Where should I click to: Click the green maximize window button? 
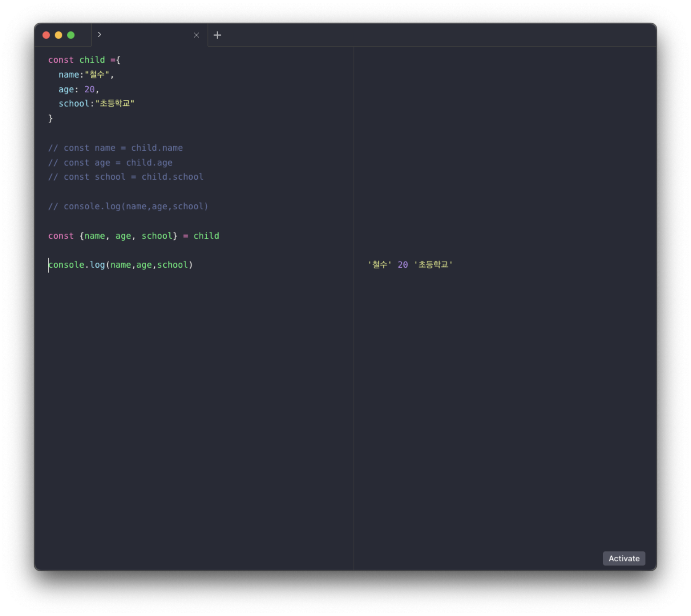pos(71,35)
